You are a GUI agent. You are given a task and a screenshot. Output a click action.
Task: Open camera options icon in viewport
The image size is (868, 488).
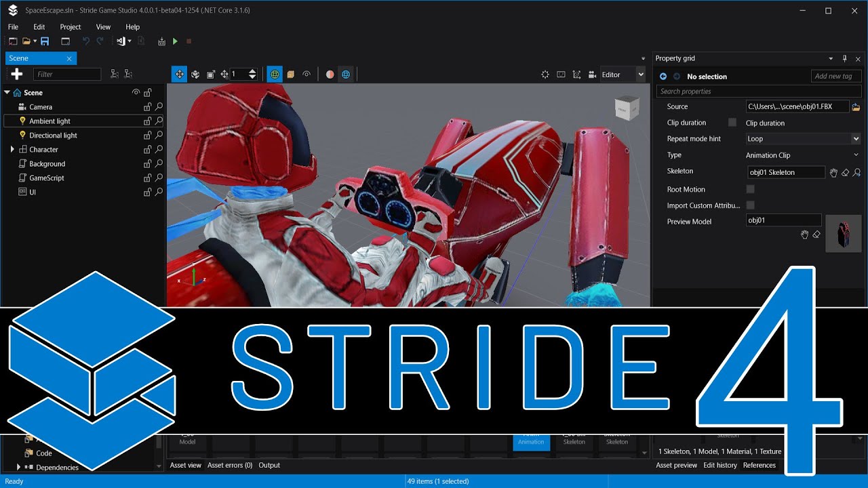(592, 75)
